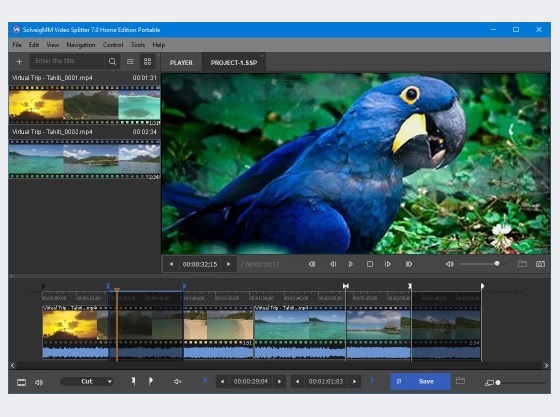Viewport: 560px width, 417px height.
Task: Click the white flag marker icon
Action: [x=151, y=381]
